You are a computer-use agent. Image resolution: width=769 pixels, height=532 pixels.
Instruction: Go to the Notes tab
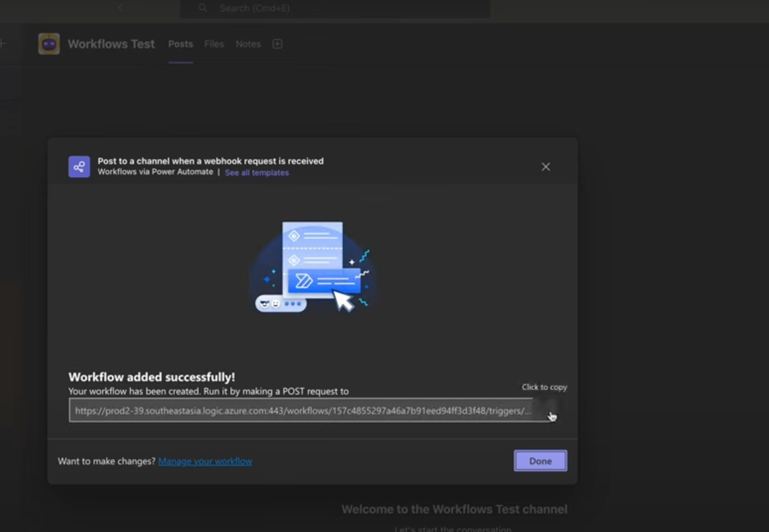(248, 44)
